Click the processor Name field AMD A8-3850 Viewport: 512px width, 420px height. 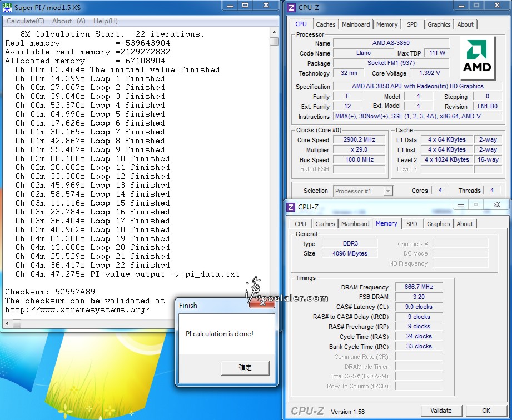[391, 43]
